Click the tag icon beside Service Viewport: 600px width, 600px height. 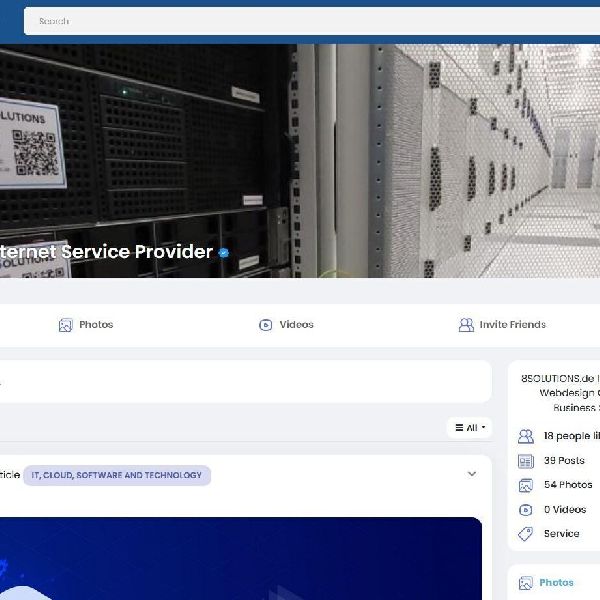tap(526, 534)
